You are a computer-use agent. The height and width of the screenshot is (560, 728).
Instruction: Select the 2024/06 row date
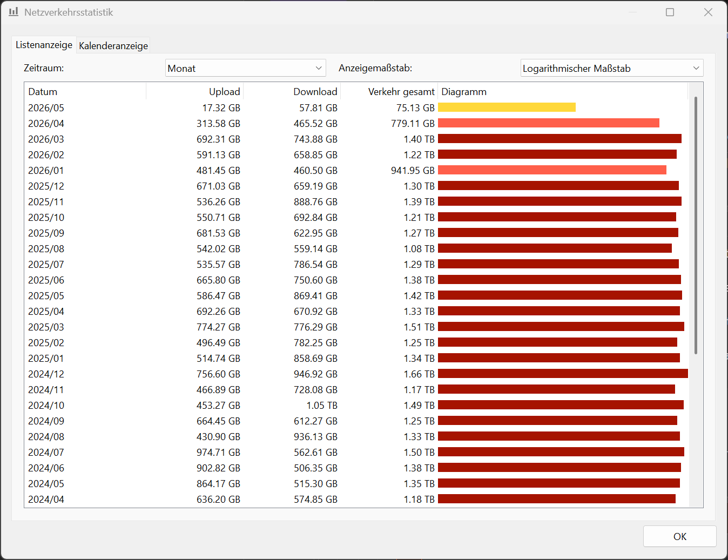click(46, 468)
